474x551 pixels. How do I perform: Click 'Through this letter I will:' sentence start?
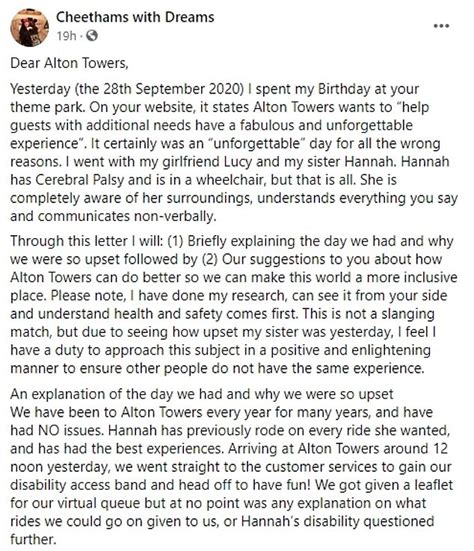[x=87, y=241]
